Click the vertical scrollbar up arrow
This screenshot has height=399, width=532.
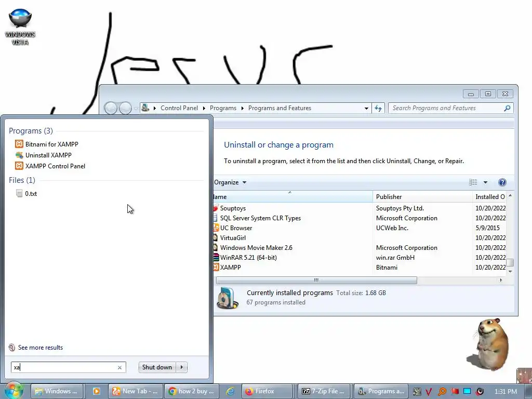click(510, 196)
